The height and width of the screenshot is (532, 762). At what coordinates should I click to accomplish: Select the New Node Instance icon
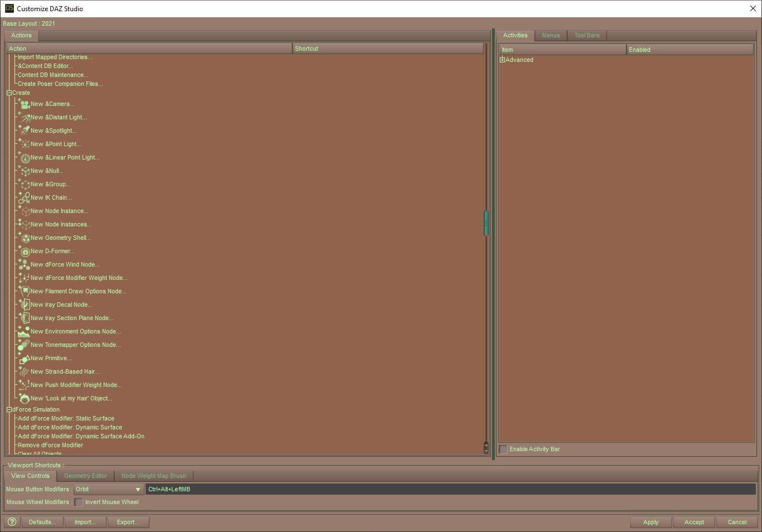pos(24,211)
